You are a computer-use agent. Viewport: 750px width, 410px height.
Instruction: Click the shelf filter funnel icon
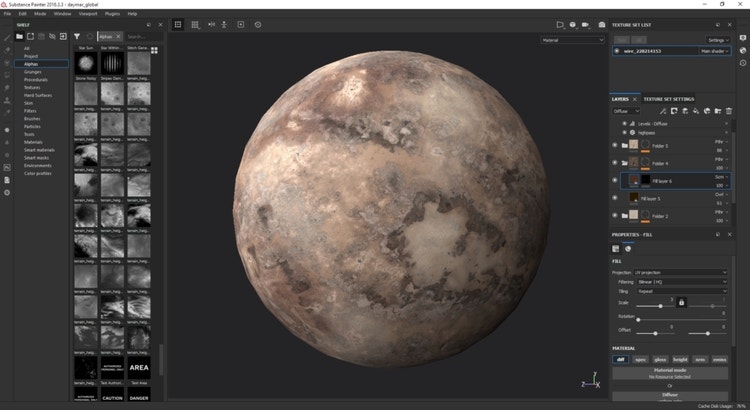pos(77,36)
